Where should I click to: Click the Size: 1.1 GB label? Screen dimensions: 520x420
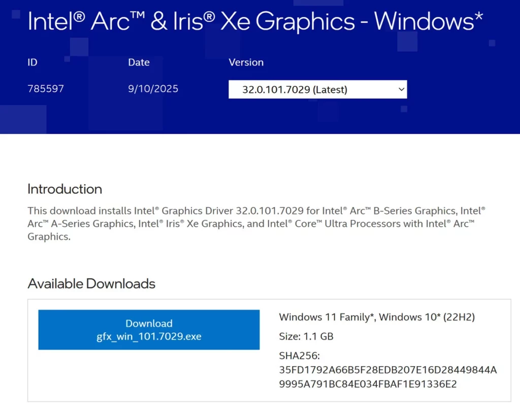pyautogui.click(x=303, y=336)
